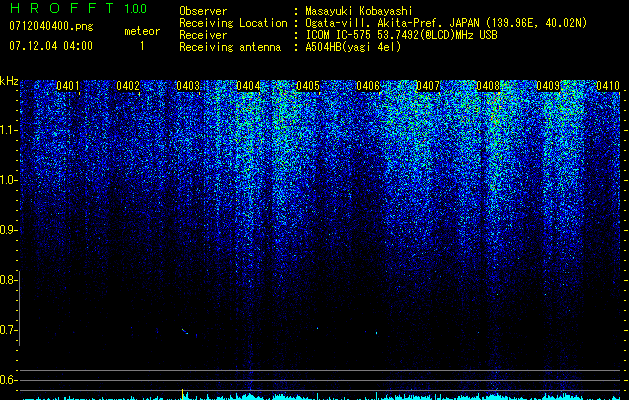This screenshot has height=400, width=629.
Task: Click the yellow meteor spike in bottom signal graph
Action: [x=183, y=394]
